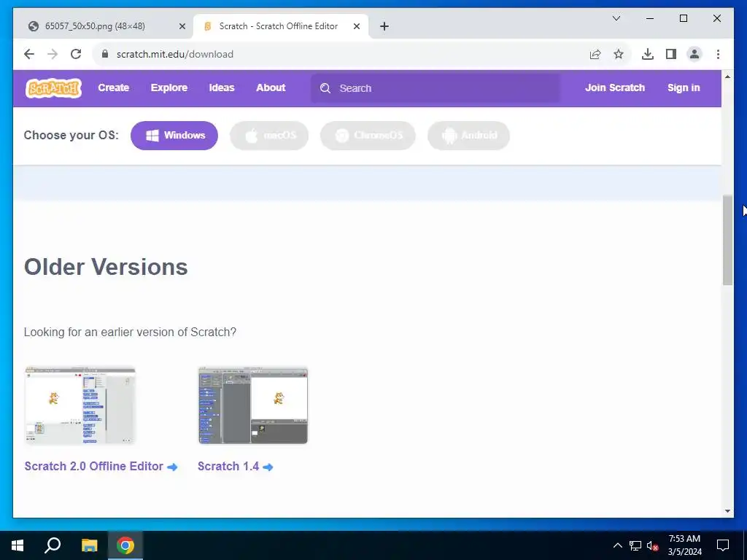Go back with the browser back arrow

[29, 54]
